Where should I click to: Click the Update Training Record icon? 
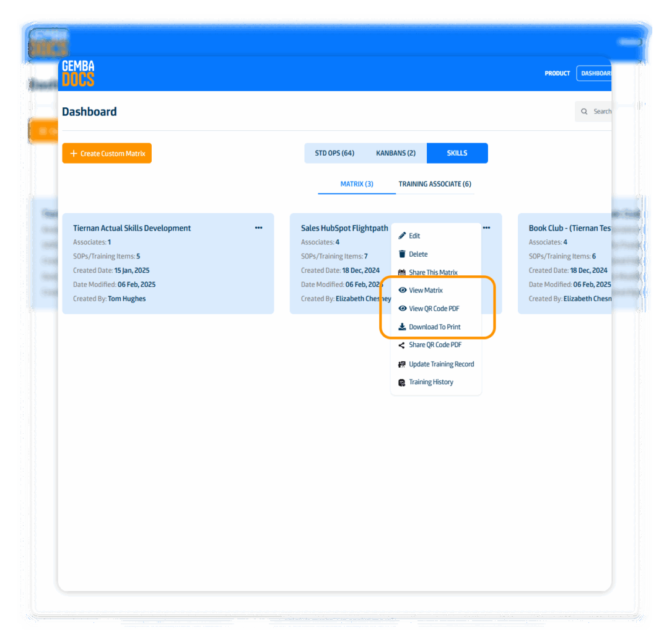point(402,364)
